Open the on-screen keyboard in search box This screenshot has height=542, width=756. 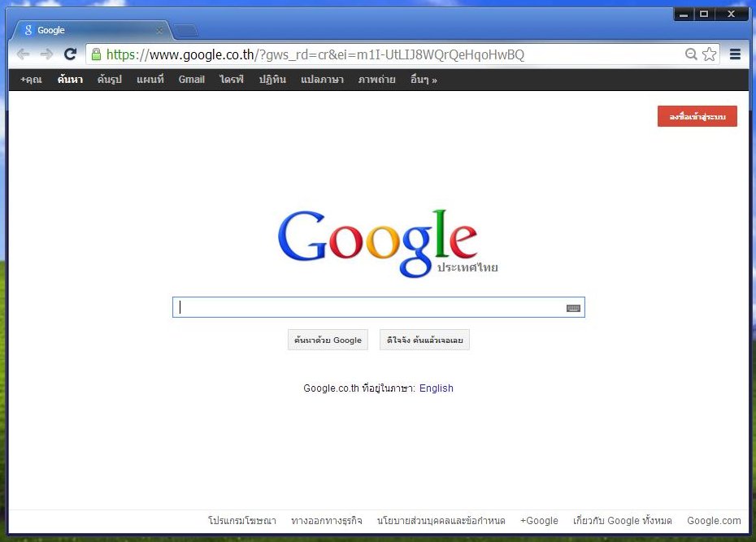click(x=573, y=308)
